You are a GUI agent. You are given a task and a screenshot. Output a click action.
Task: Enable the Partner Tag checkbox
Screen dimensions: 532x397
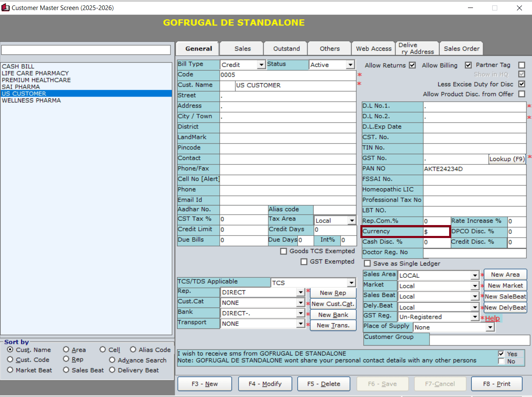522,65
